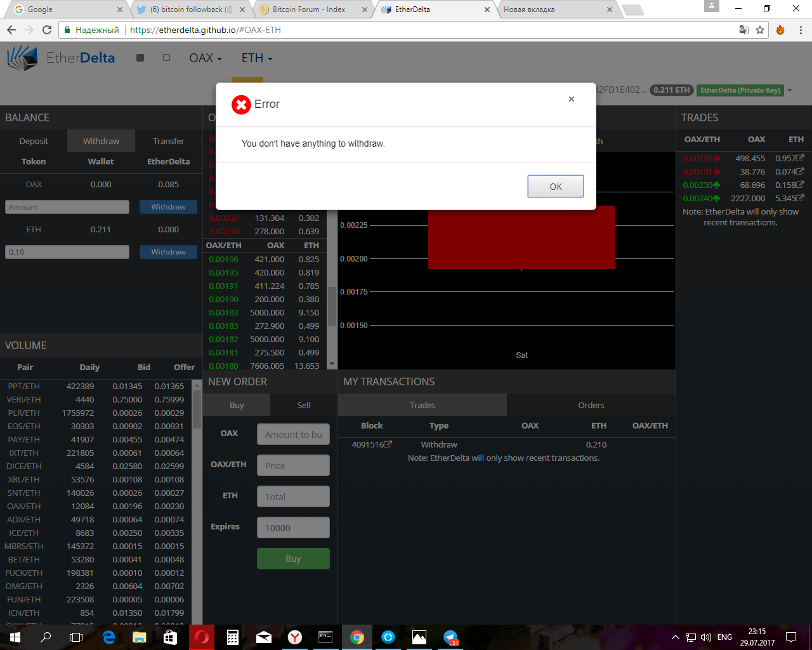Click the SNT/ETH pair row
Image resolution: width=812 pixels, height=650 pixels.
pos(95,493)
